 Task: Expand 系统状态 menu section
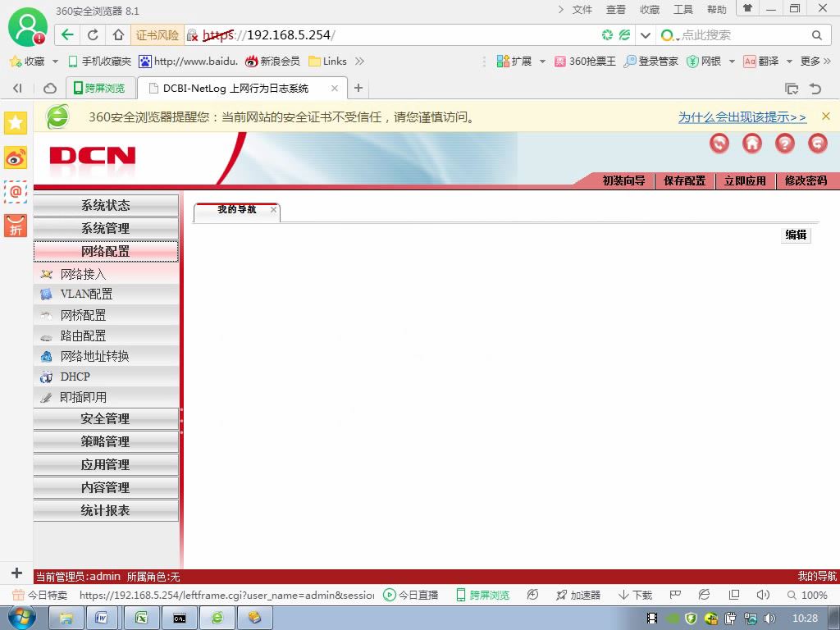[x=106, y=205]
